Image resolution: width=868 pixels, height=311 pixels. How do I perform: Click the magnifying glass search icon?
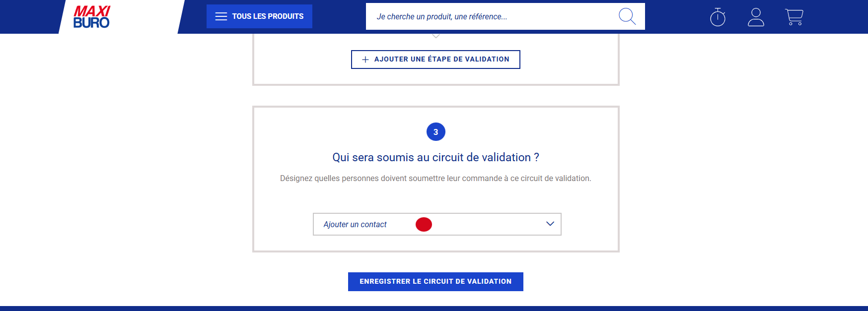point(627,16)
